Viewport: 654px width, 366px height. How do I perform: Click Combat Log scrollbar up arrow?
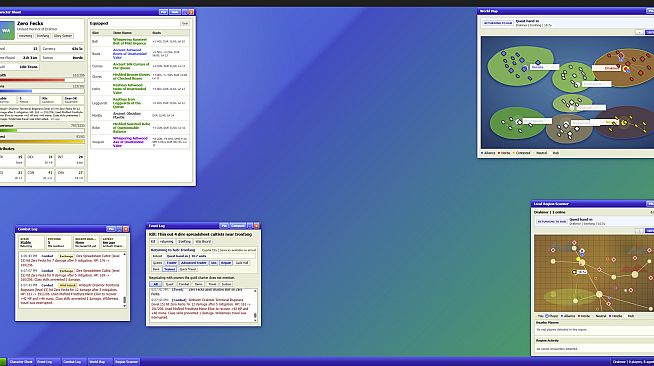pyautogui.click(x=124, y=254)
